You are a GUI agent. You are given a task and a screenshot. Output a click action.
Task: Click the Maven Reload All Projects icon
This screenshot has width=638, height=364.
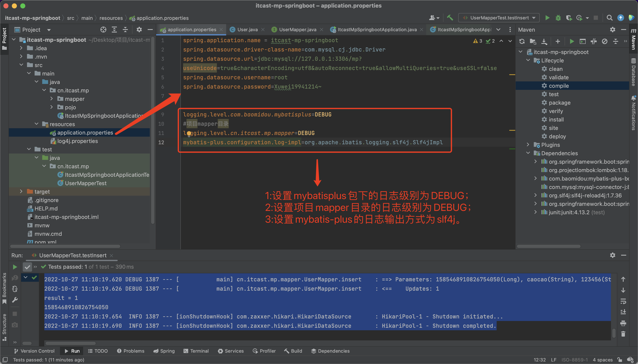tap(522, 42)
